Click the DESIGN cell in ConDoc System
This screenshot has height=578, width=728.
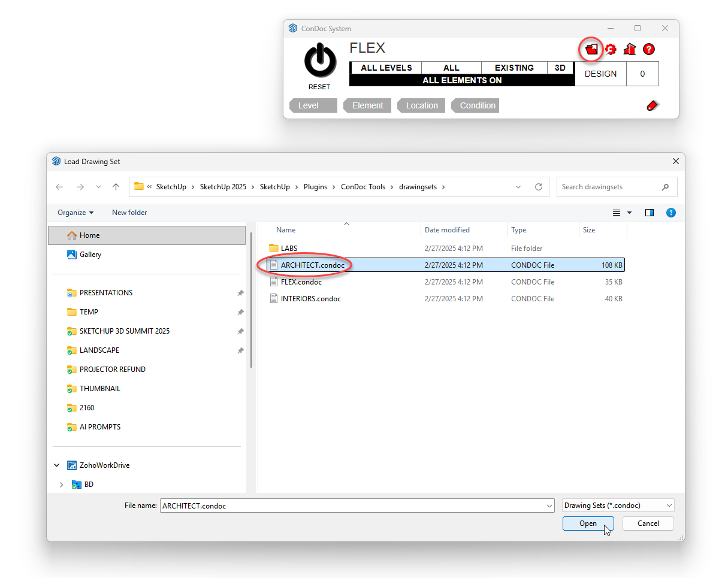point(600,74)
